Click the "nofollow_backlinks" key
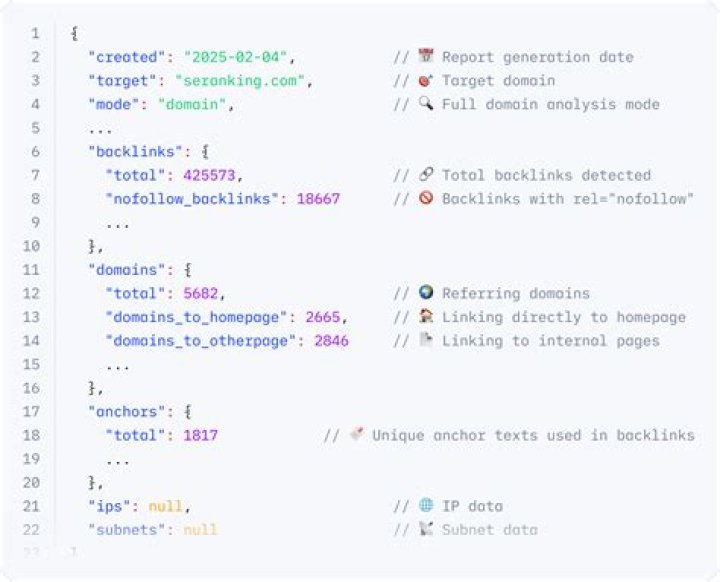The width and height of the screenshot is (720, 582). 187,199
